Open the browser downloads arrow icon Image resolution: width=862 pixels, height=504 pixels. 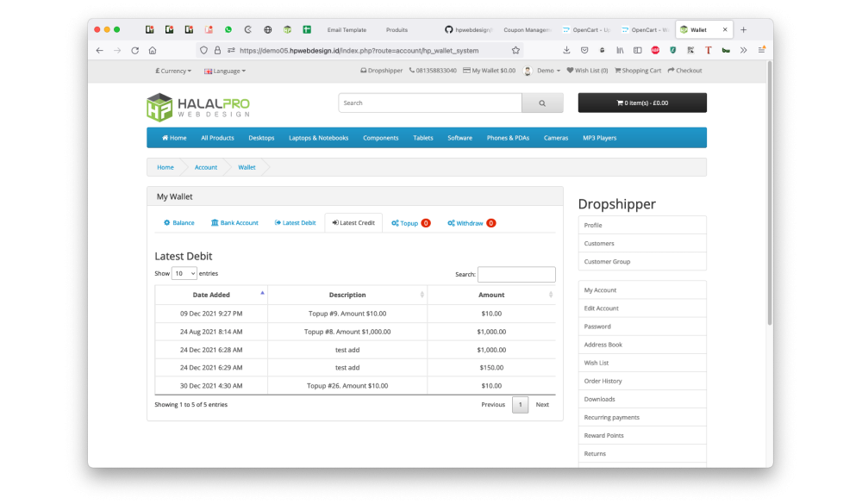(x=566, y=51)
